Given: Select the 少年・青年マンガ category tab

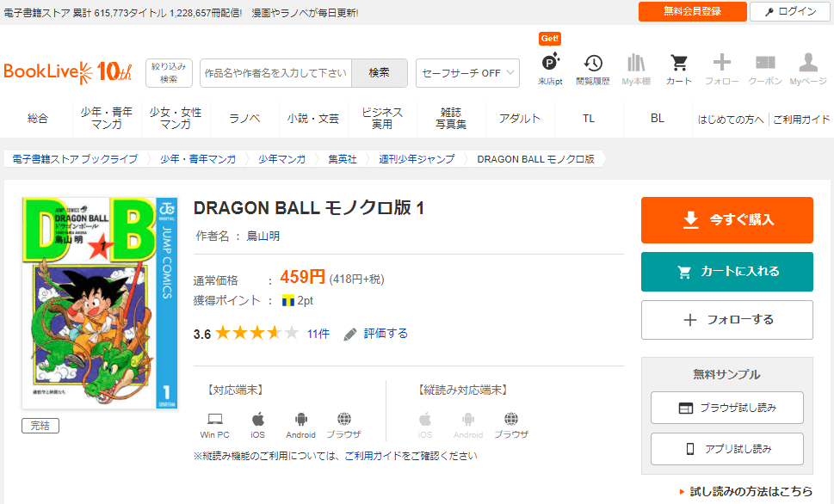Looking at the screenshot, I should tap(107, 119).
